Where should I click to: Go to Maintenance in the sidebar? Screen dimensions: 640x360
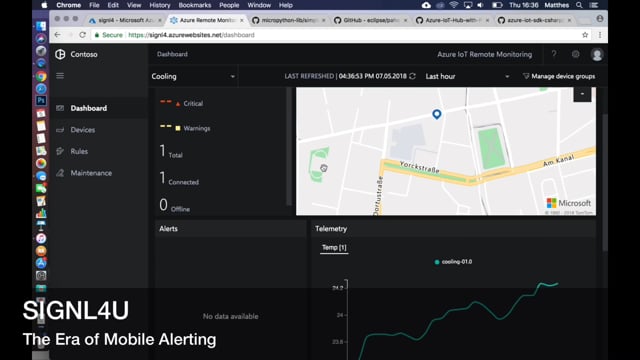point(99,173)
